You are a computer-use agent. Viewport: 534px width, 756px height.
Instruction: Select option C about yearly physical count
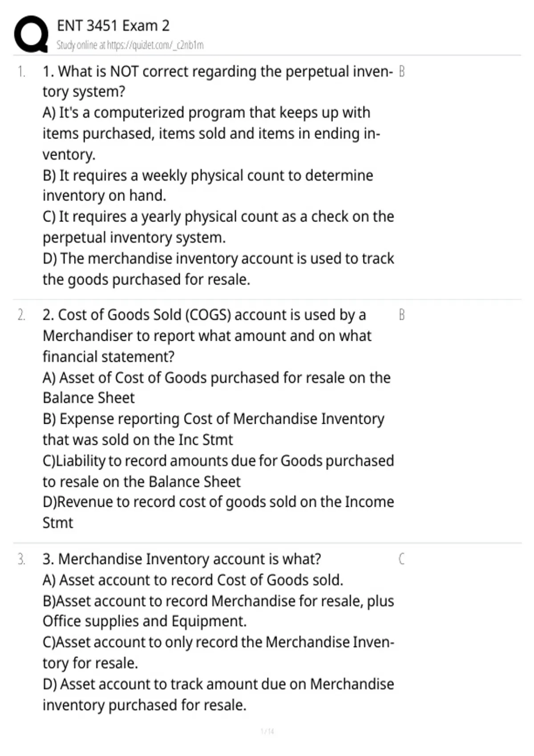[x=218, y=227]
